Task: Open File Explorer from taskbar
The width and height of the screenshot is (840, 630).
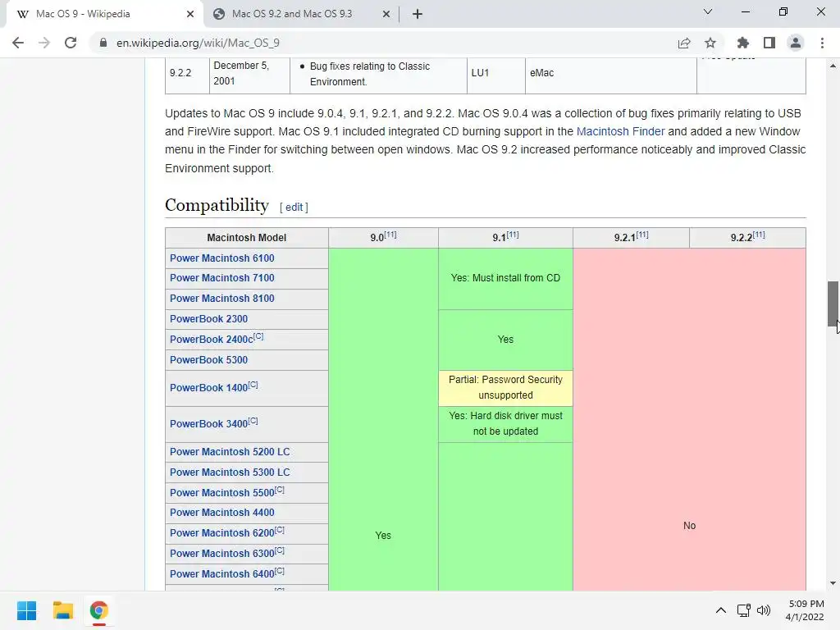Action: click(x=62, y=610)
